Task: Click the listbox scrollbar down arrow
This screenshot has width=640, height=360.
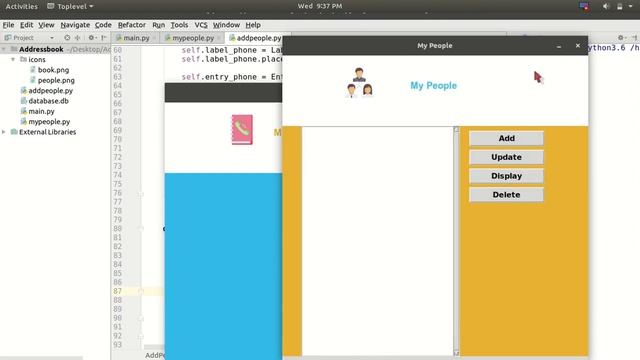Action: point(456,353)
